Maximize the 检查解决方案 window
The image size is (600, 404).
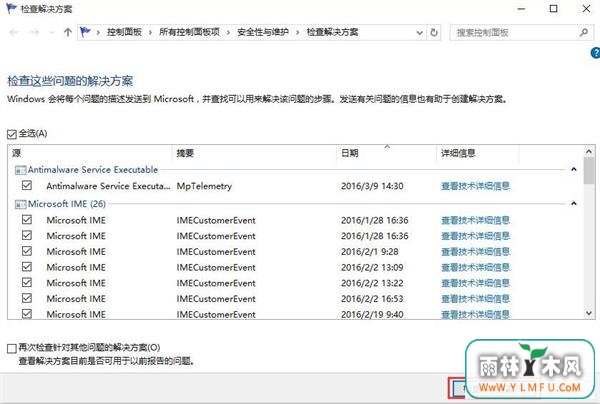point(553,8)
